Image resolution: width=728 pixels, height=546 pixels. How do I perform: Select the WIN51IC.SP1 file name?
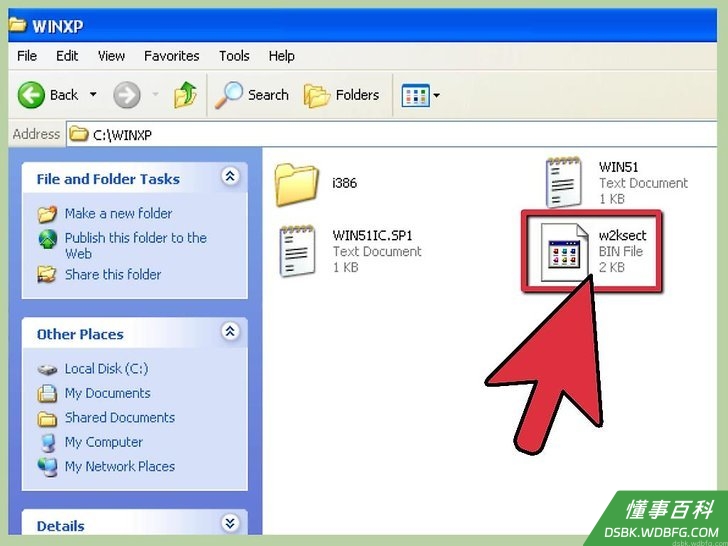pyautogui.click(x=372, y=235)
